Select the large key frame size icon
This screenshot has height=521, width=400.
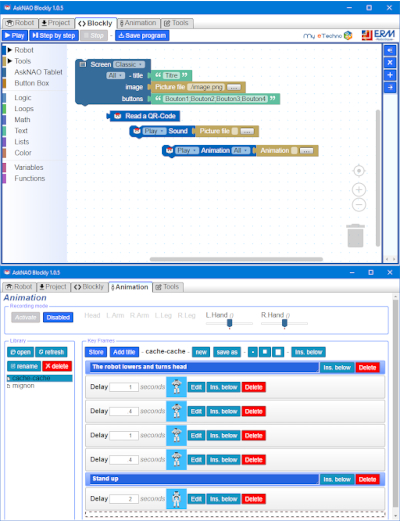click(x=278, y=352)
